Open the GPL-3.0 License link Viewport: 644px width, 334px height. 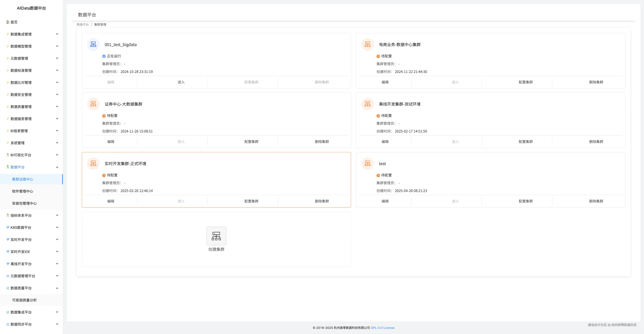tap(383, 328)
